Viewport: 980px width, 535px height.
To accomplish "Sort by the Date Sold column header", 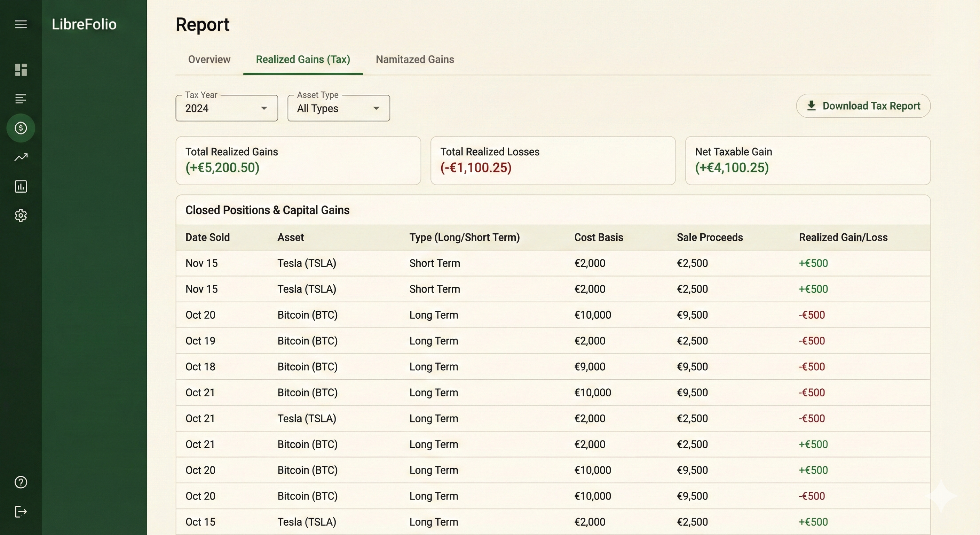I will (x=207, y=237).
